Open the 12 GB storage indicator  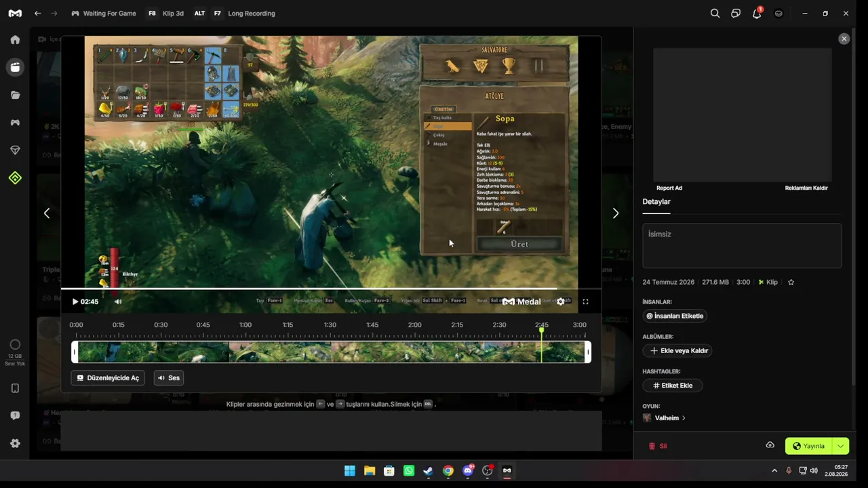pos(15,354)
